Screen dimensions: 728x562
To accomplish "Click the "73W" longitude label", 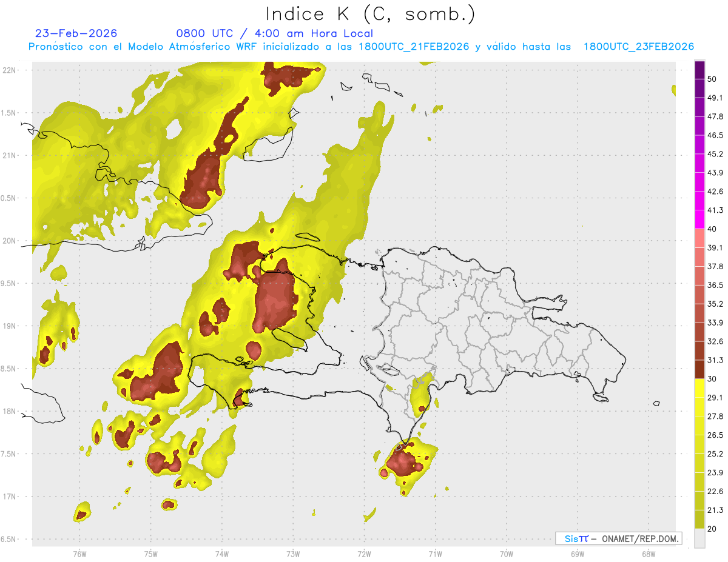I will pos(293,554).
